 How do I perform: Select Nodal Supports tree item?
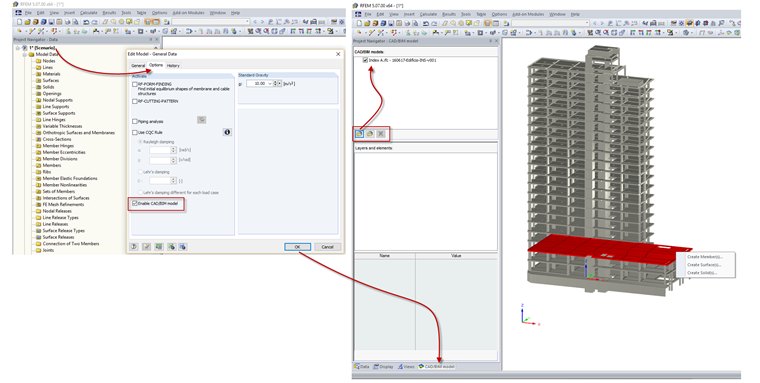tap(57, 100)
